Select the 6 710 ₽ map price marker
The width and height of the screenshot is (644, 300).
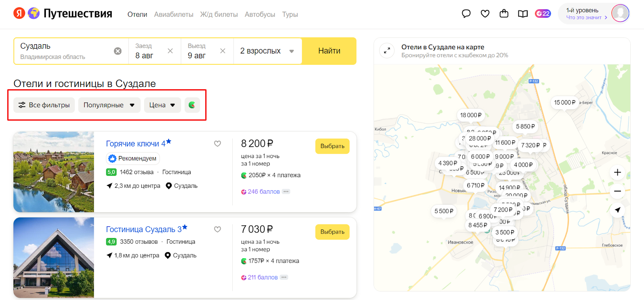pos(475,185)
